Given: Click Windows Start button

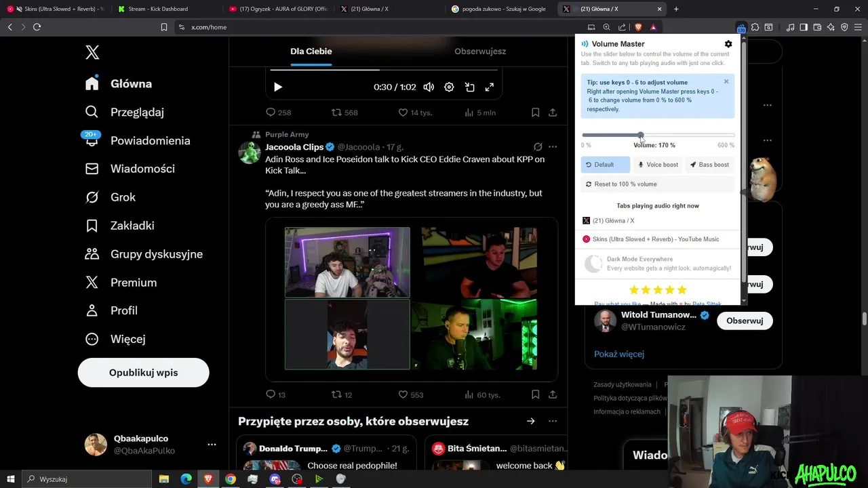Looking at the screenshot, I should [10, 479].
